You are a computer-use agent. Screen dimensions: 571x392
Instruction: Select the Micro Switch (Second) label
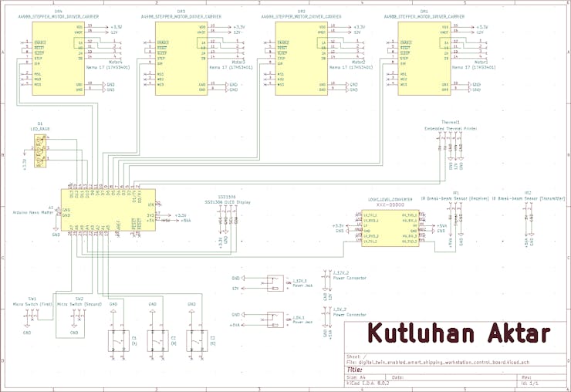point(79,304)
